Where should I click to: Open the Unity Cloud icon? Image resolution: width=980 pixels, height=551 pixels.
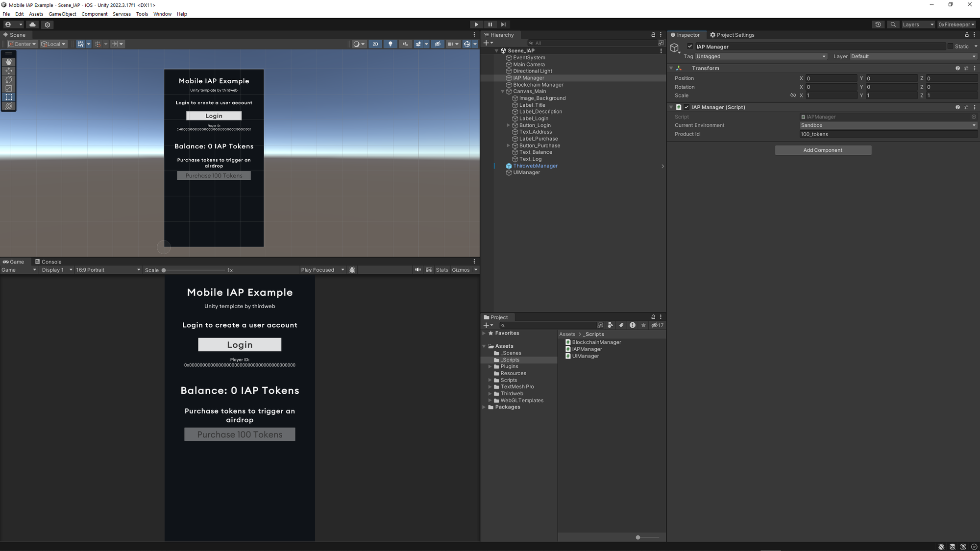click(x=33, y=24)
